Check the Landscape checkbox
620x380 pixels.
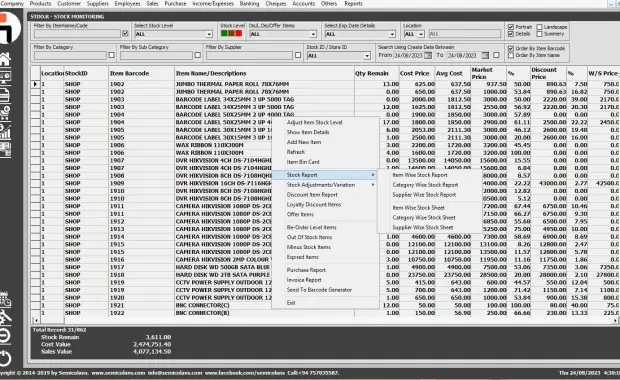click(539, 27)
